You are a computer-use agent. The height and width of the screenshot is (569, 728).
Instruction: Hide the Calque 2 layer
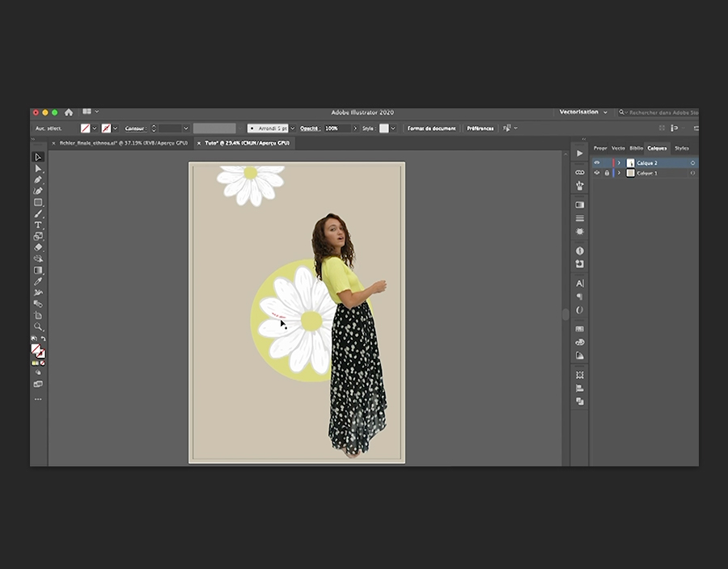[597, 162]
